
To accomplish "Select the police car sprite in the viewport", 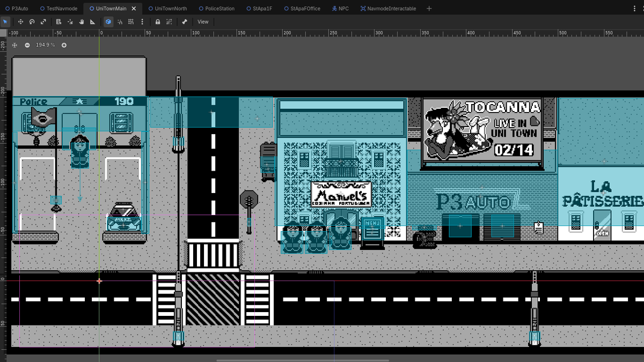I will tap(124, 217).
